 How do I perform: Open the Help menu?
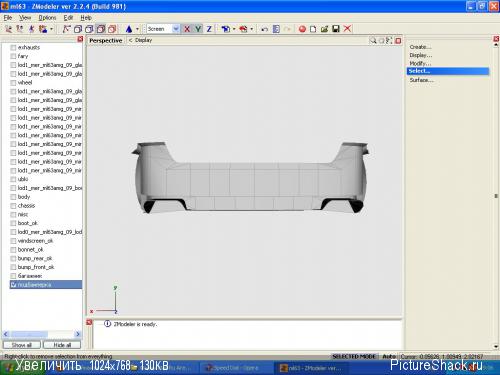pyautogui.click(x=86, y=18)
